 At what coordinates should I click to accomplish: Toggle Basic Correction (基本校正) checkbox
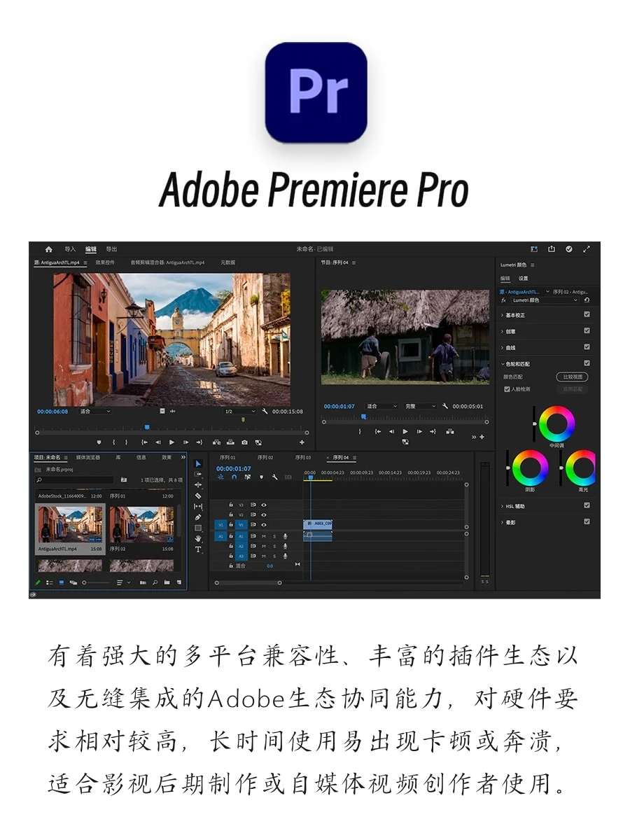[x=587, y=315]
